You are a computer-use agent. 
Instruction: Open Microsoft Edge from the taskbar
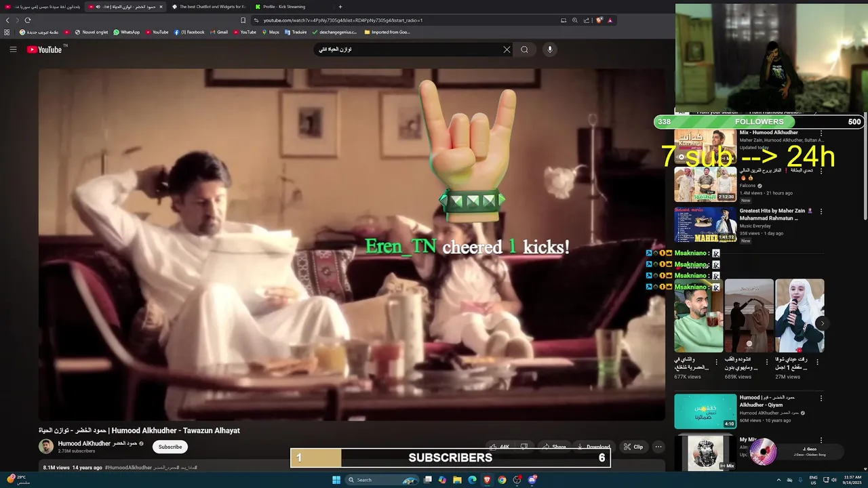(473, 480)
